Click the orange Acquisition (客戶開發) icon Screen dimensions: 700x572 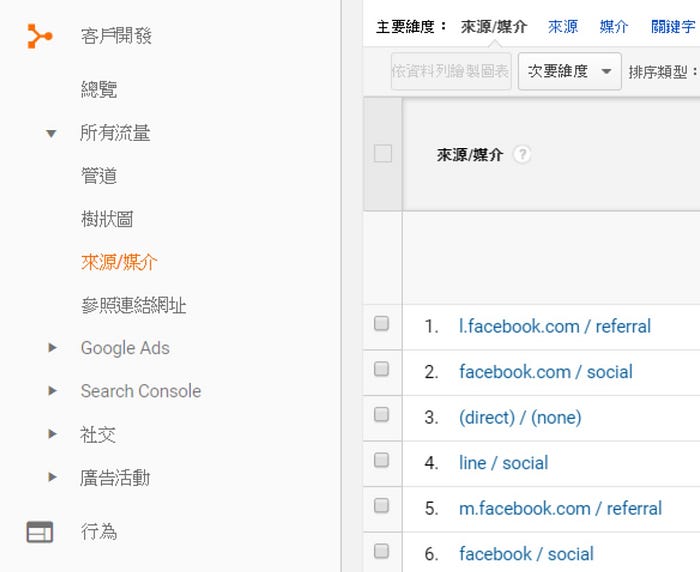40,36
